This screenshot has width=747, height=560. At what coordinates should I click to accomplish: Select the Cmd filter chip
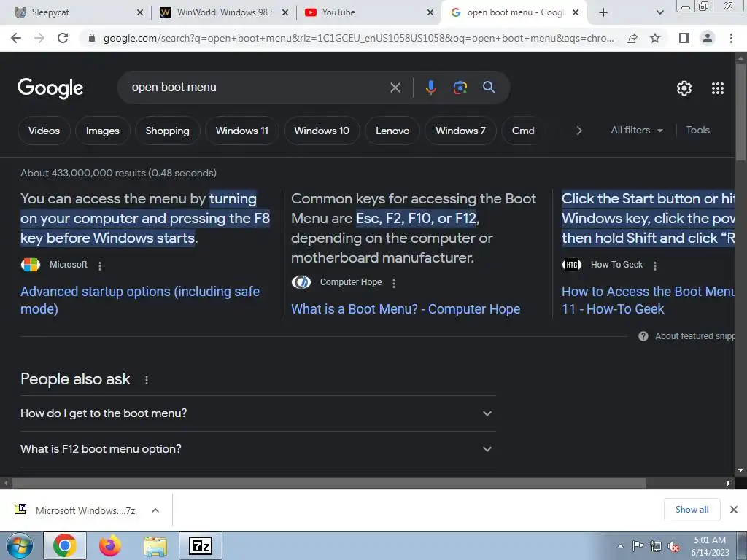[523, 131]
